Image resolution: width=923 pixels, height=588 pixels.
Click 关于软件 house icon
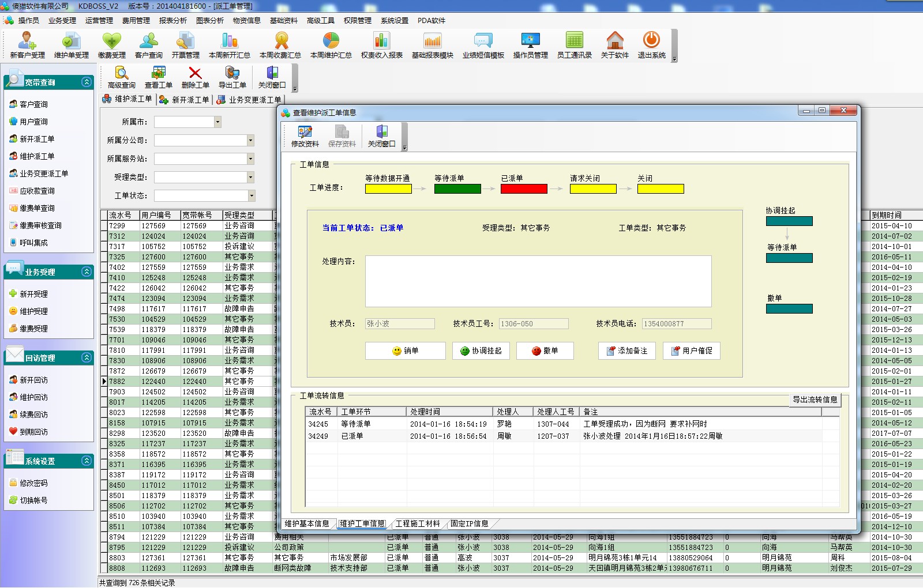614,45
